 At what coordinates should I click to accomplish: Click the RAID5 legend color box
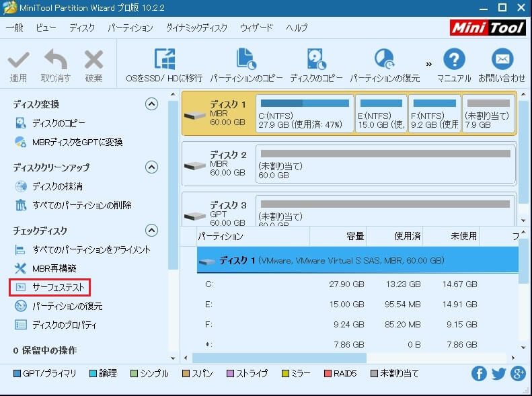[x=328, y=374]
